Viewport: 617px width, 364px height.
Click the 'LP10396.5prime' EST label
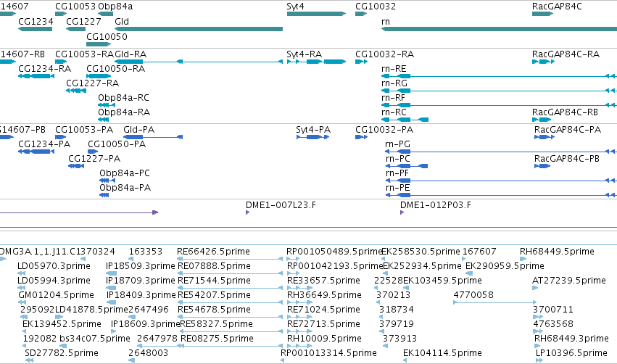pyautogui.click(x=571, y=353)
